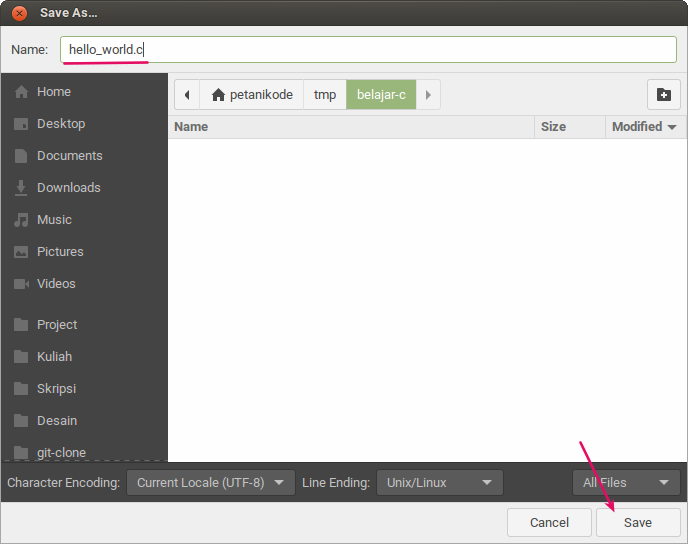The height and width of the screenshot is (544, 688).
Task: Open Line Ending Unix/Linux dropdown
Action: 440,483
